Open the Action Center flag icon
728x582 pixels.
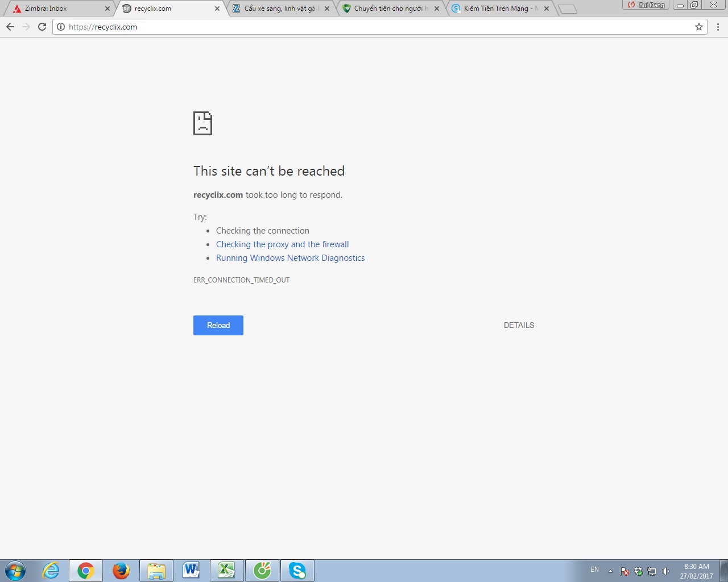(x=624, y=571)
